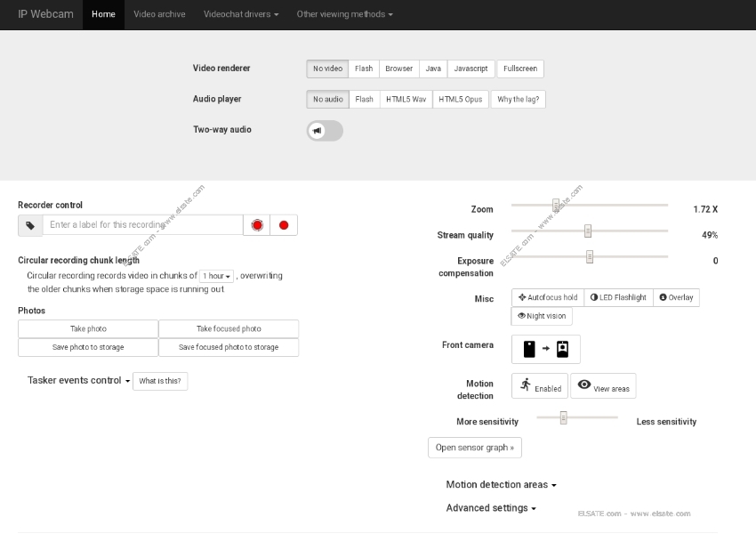Click the tag icon beside recording label
The width and height of the screenshot is (756, 534).
[x=30, y=225]
